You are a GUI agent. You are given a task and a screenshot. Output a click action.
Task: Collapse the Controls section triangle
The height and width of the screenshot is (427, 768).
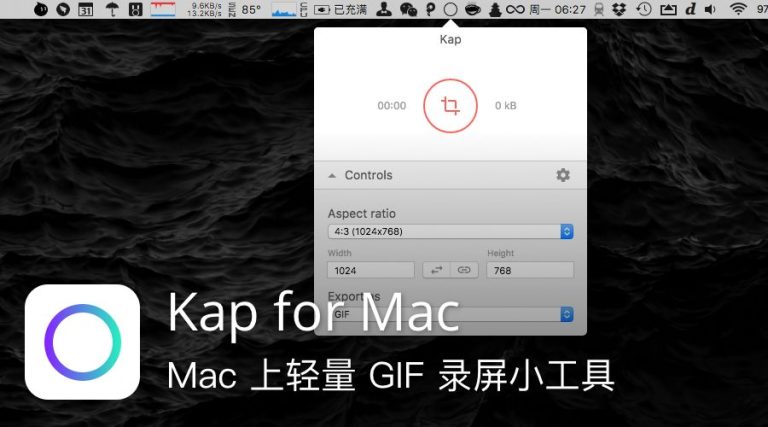(332, 175)
